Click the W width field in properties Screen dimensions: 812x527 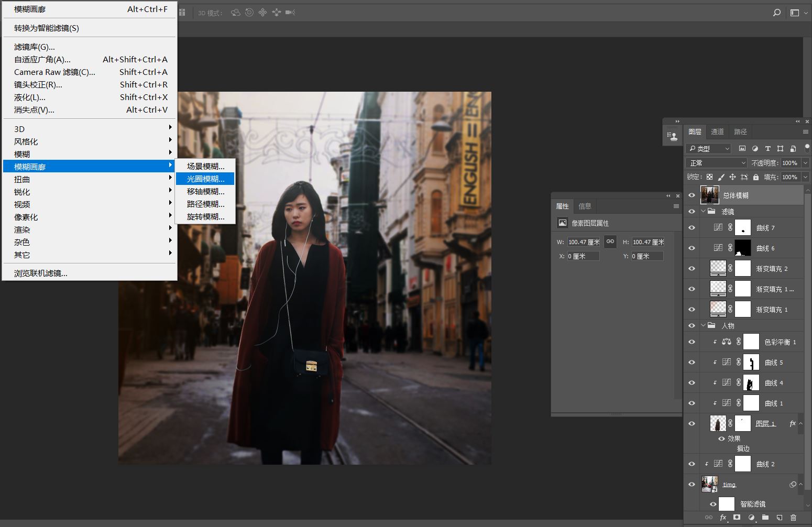click(x=584, y=242)
